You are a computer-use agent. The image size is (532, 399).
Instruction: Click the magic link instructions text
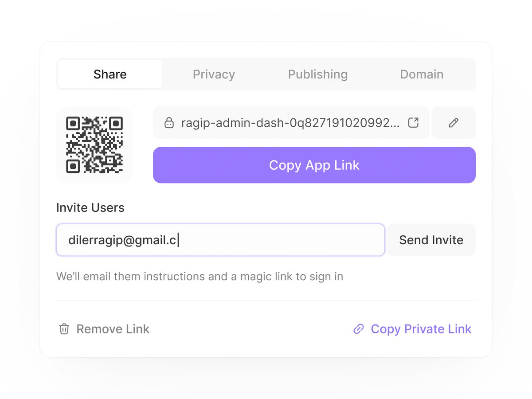pyautogui.click(x=199, y=277)
